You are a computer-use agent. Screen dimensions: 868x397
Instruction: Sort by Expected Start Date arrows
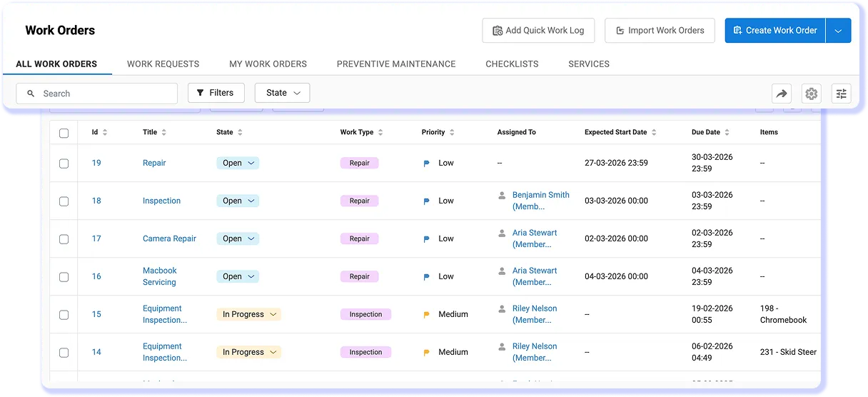tap(654, 132)
